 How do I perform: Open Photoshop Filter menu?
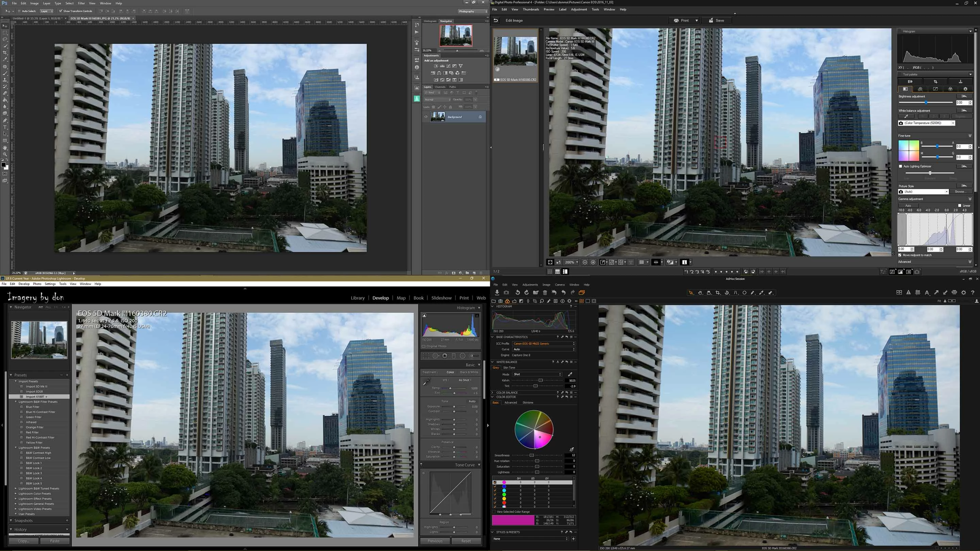(x=81, y=3)
